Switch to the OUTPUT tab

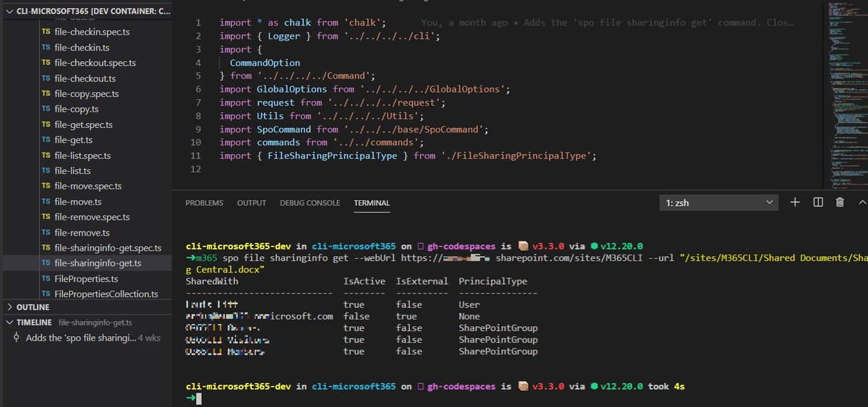pyautogui.click(x=252, y=203)
